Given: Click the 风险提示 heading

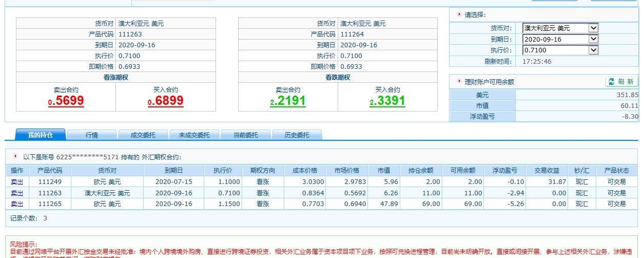Looking at the screenshot, I should 23,245.
